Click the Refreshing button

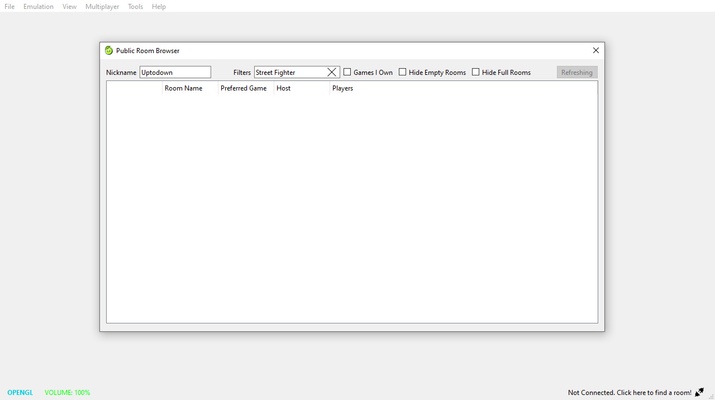(x=577, y=72)
